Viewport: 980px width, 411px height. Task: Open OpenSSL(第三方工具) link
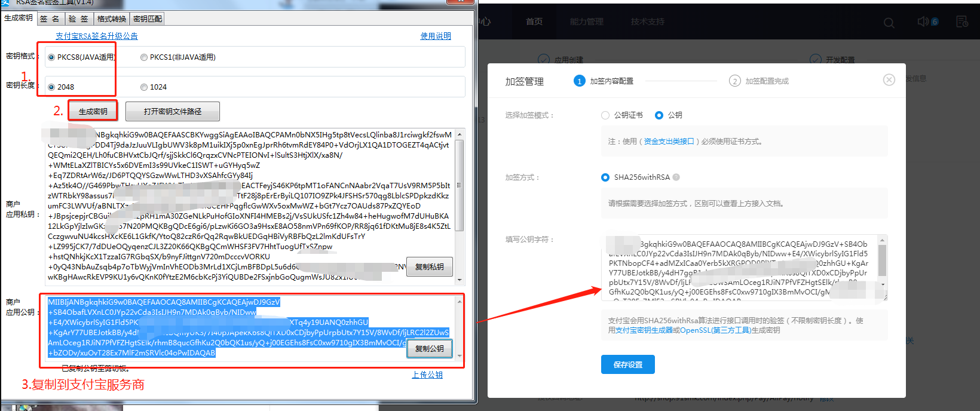pyautogui.click(x=715, y=330)
